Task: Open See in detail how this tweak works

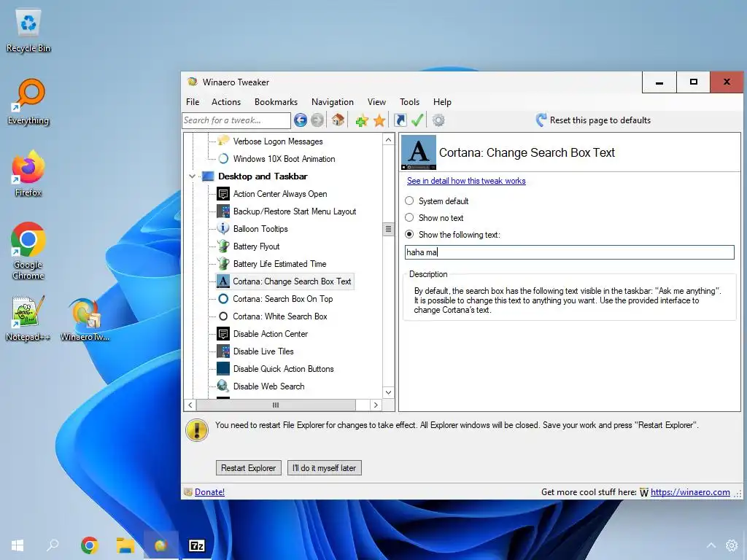Action: point(466,181)
